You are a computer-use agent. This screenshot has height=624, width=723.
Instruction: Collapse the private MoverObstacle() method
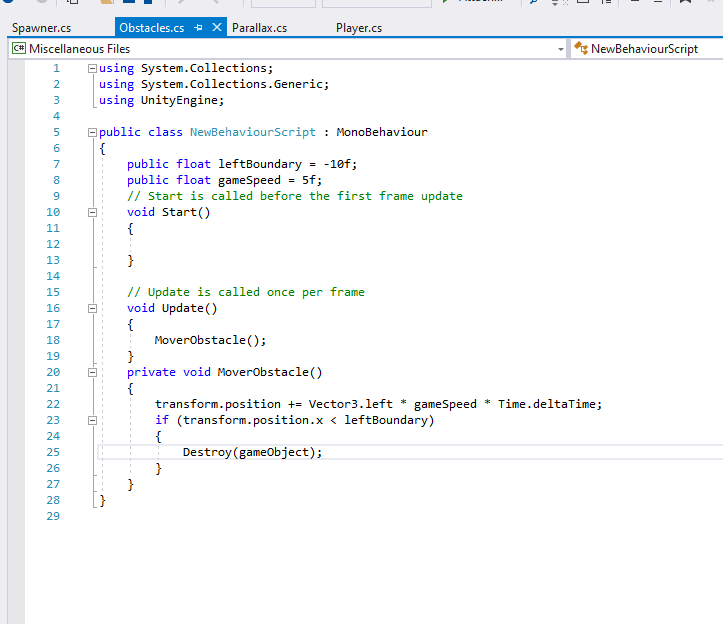tap(92, 372)
